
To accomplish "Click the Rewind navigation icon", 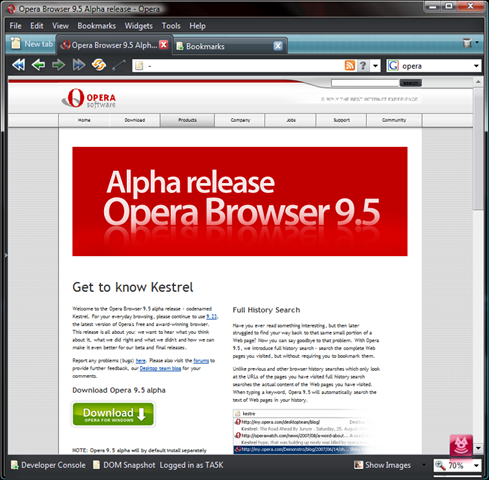I will coord(19,65).
